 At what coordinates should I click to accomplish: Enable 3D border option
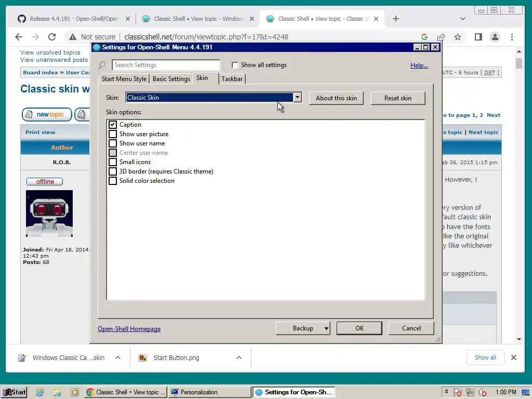pos(113,171)
